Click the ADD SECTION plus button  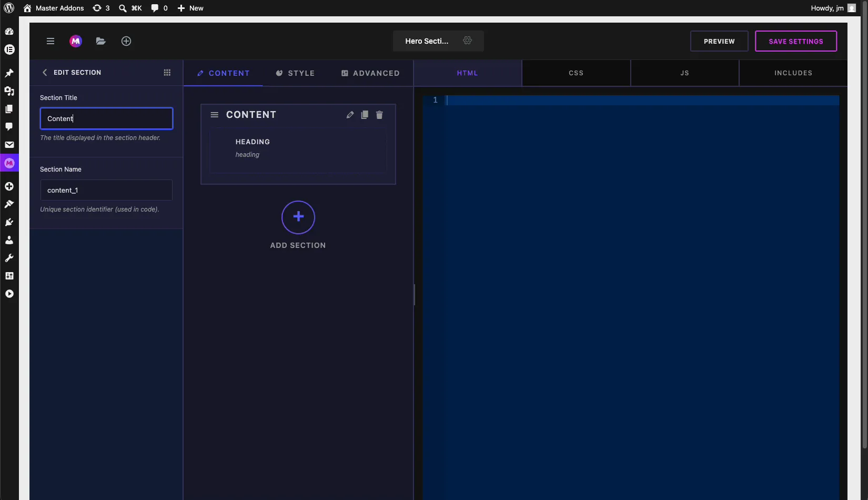(298, 217)
